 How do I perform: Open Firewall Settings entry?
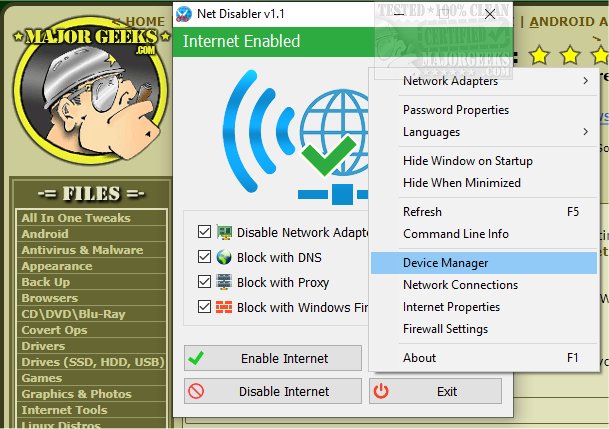coord(484,329)
